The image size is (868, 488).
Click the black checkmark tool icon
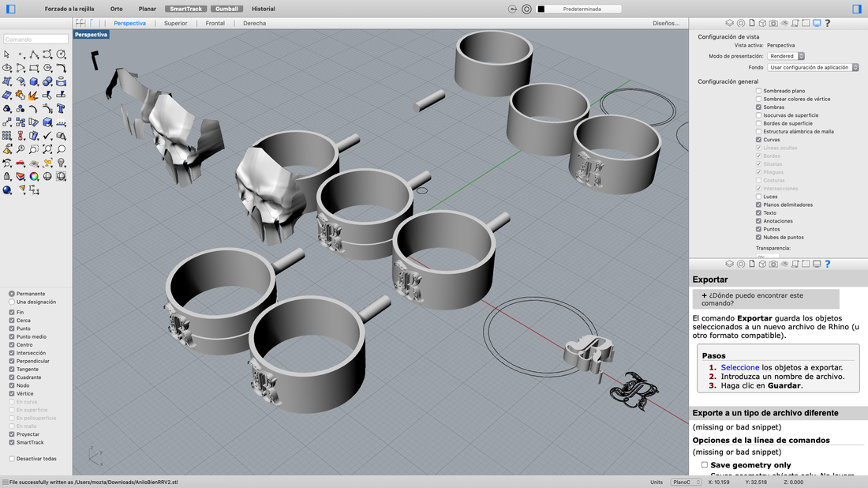coord(47,136)
